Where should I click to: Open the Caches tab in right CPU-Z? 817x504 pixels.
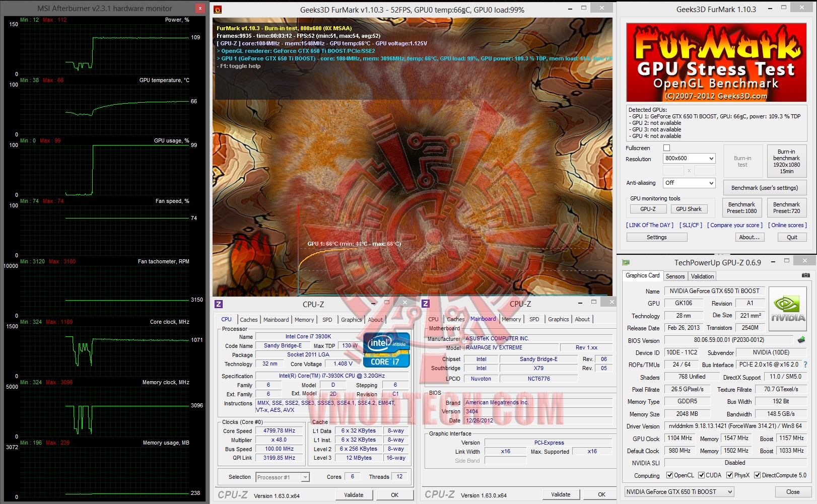pyautogui.click(x=456, y=319)
